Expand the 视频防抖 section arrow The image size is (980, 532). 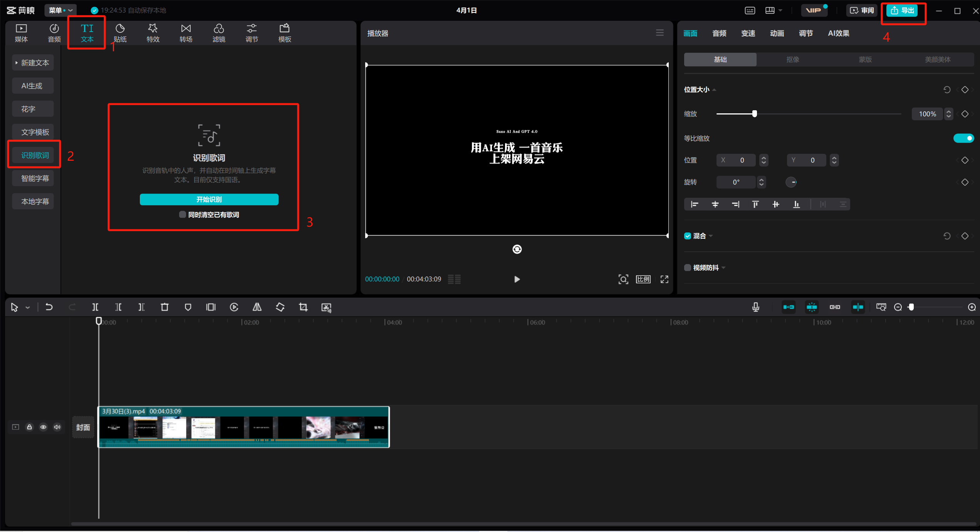pos(724,268)
